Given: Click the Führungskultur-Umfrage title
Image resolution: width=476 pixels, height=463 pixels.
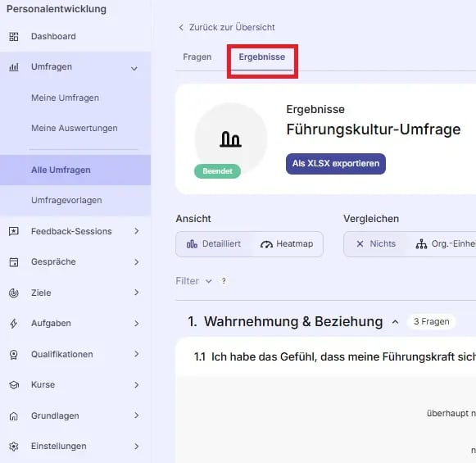Looking at the screenshot, I should point(374,129).
